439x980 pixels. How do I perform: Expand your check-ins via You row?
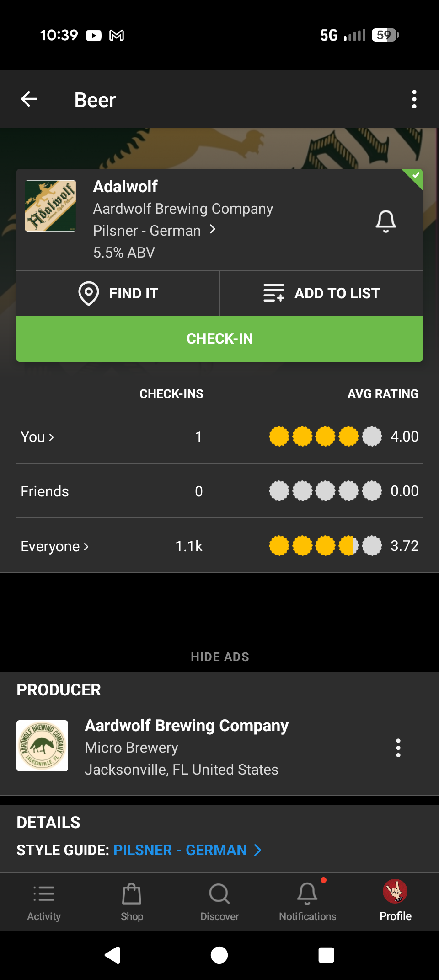tap(37, 437)
